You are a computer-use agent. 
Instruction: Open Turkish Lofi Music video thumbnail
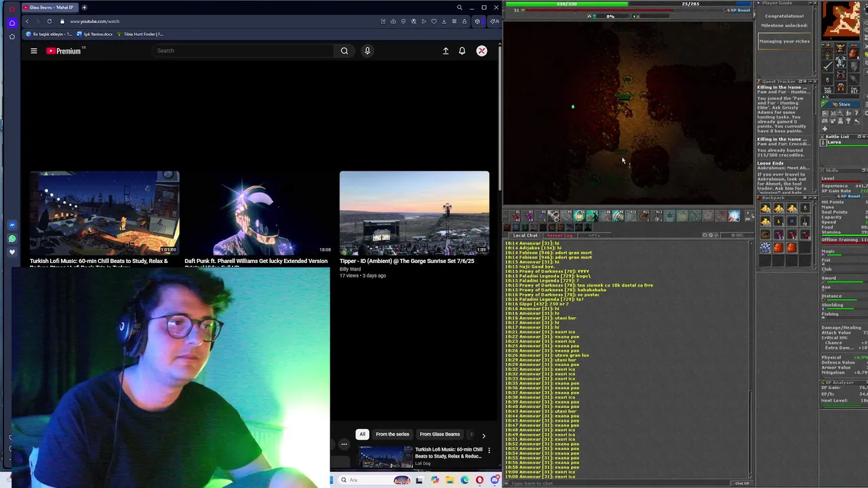[x=104, y=213]
